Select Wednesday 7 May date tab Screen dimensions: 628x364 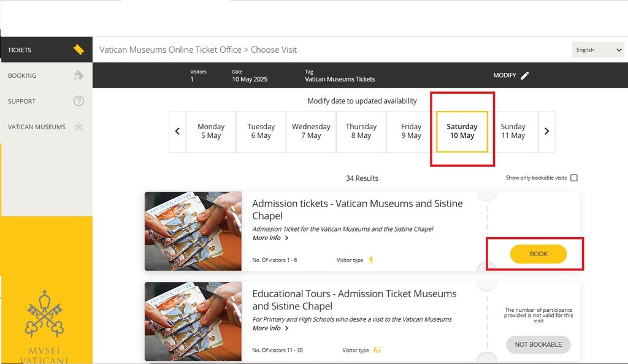pyautogui.click(x=311, y=131)
